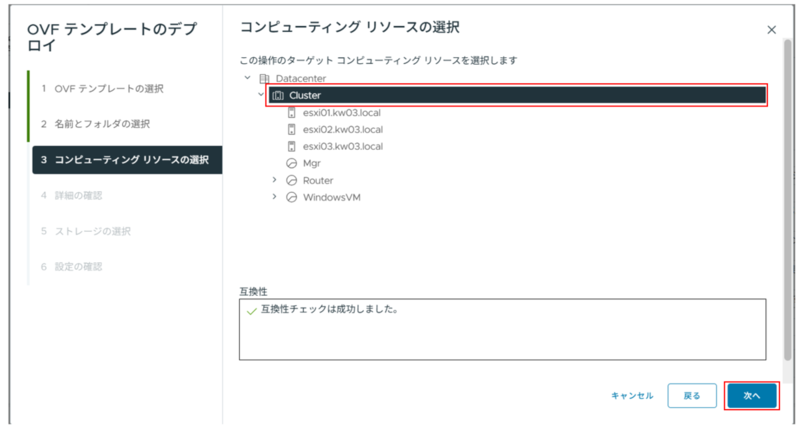Click step 6 設定の確認
This screenshot has height=429, width=800.
71,267
